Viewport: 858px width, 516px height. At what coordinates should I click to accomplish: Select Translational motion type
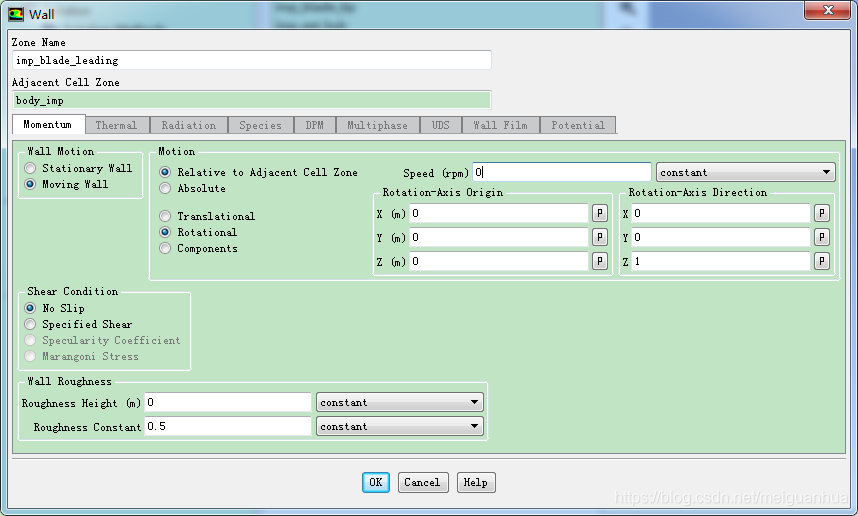(x=165, y=216)
